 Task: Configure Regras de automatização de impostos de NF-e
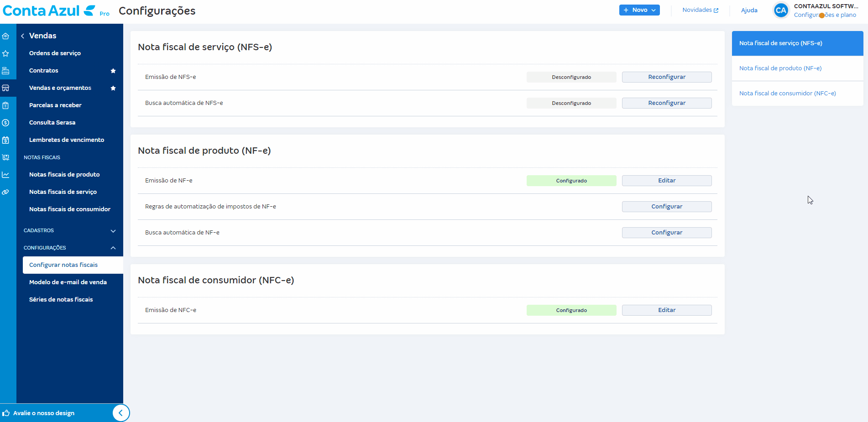667,207
